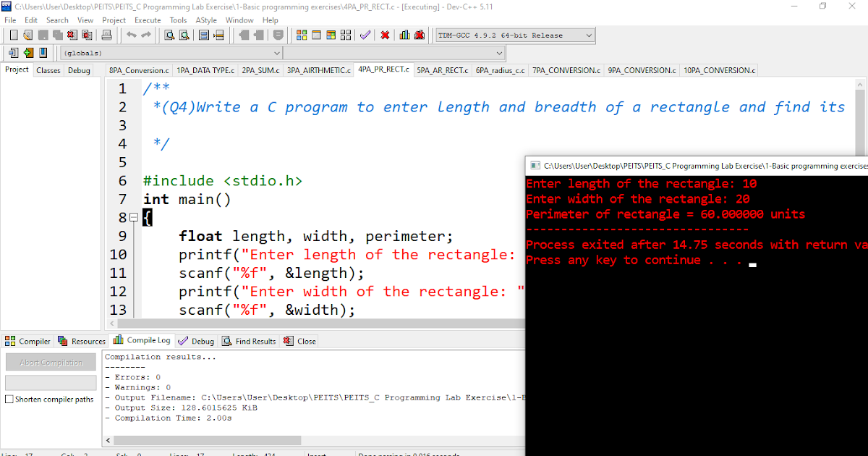Click the Compile & Run toolbar icon
Screen dimensions: 868x456
331,35
